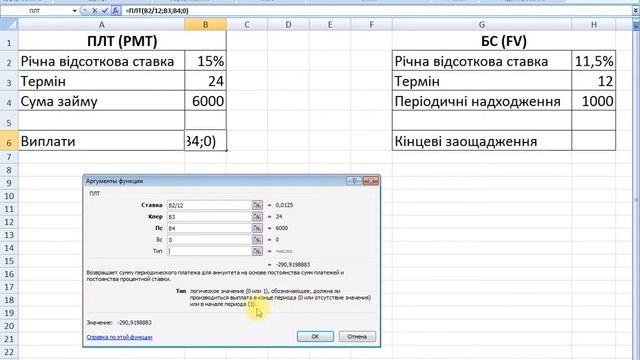Open the Name Box function dropdown arrow
The height and width of the screenshot is (360, 640).
pyautogui.click(x=75, y=11)
